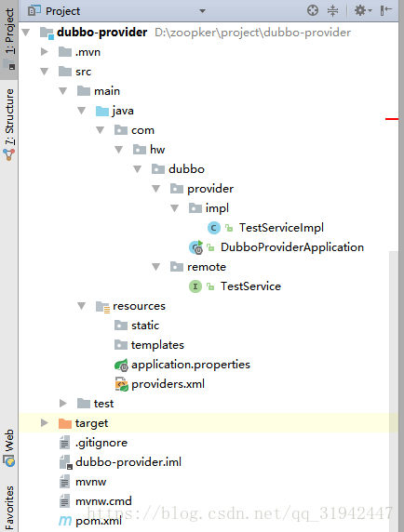Select the templates folder
The height and width of the screenshot is (532, 404).
click(x=157, y=345)
